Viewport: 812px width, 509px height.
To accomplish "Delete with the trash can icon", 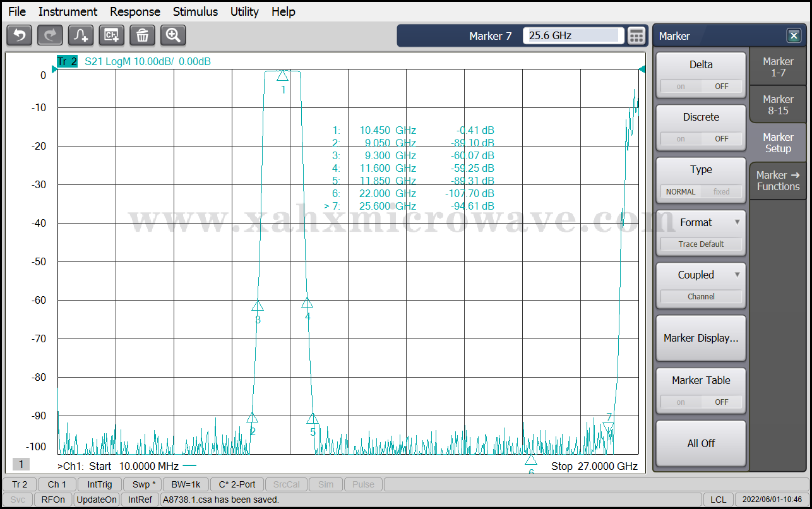I will (x=142, y=35).
